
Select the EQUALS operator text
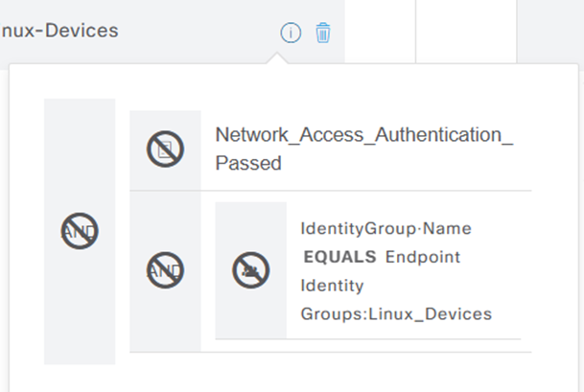341,257
